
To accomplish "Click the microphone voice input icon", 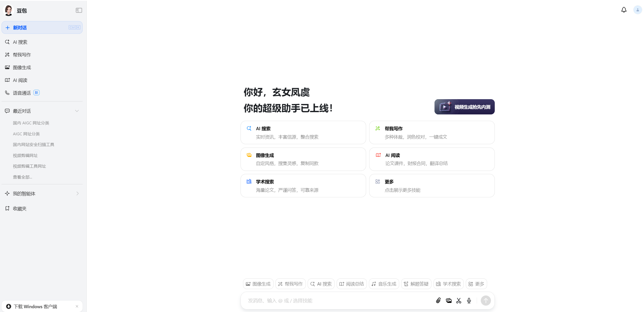I will coord(469,301).
